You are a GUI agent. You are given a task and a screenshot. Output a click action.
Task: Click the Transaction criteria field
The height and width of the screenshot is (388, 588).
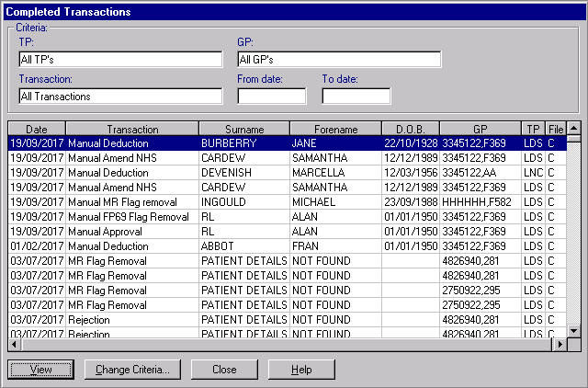coord(120,96)
